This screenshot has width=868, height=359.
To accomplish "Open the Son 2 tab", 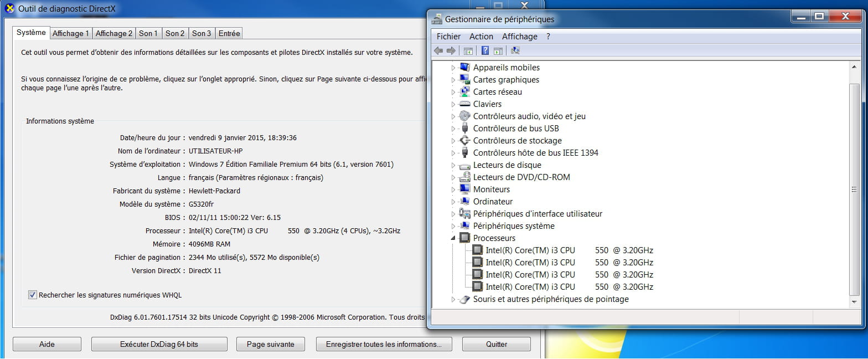I will (x=175, y=33).
